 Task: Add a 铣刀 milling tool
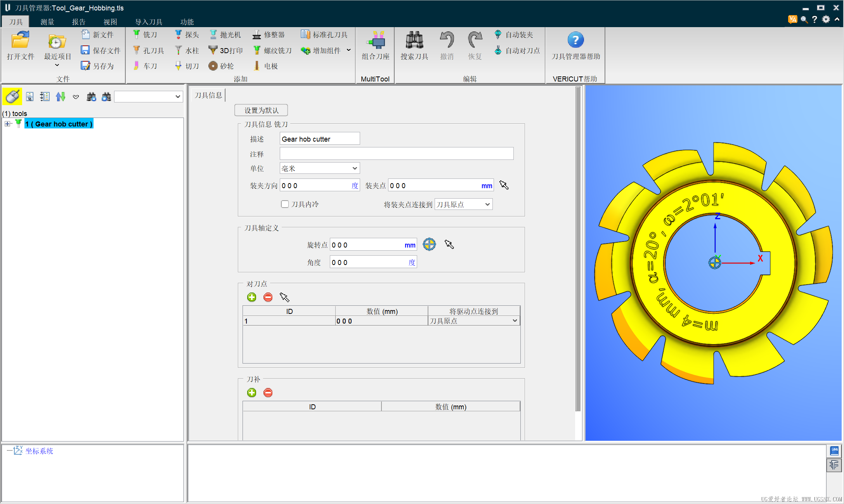pos(145,35)
